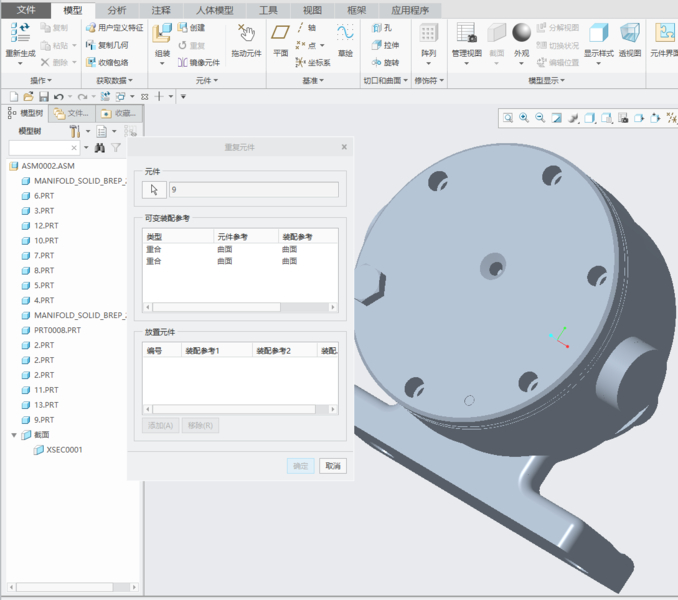Select the 坐标系 coordinate system tool
Image resolution: width=678 pixels, height=600 pixels.
tap(313, 62)
